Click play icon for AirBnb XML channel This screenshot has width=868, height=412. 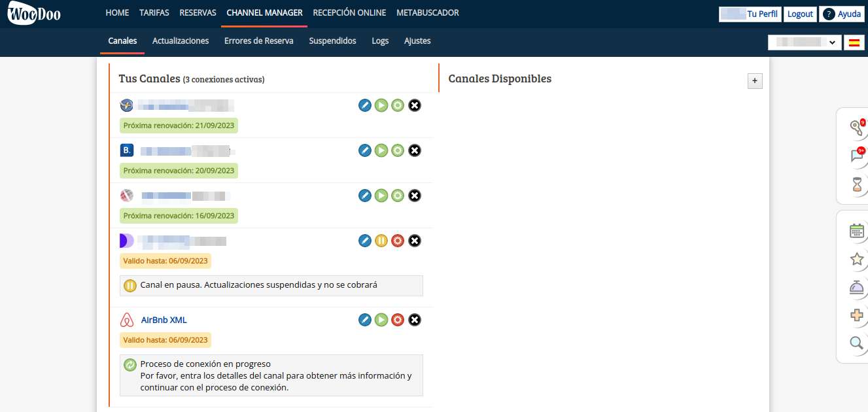point(381,320)
